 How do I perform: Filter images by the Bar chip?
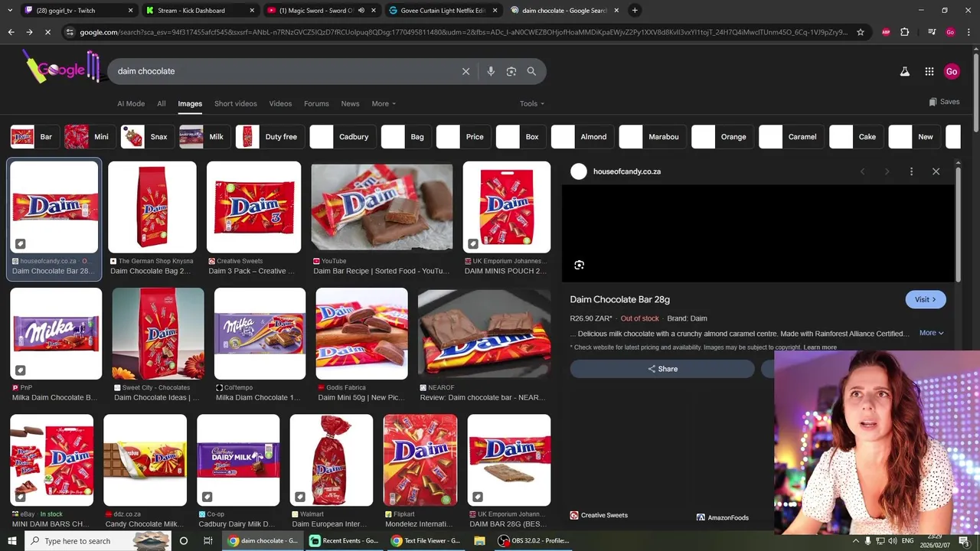(x=33, y=137)
